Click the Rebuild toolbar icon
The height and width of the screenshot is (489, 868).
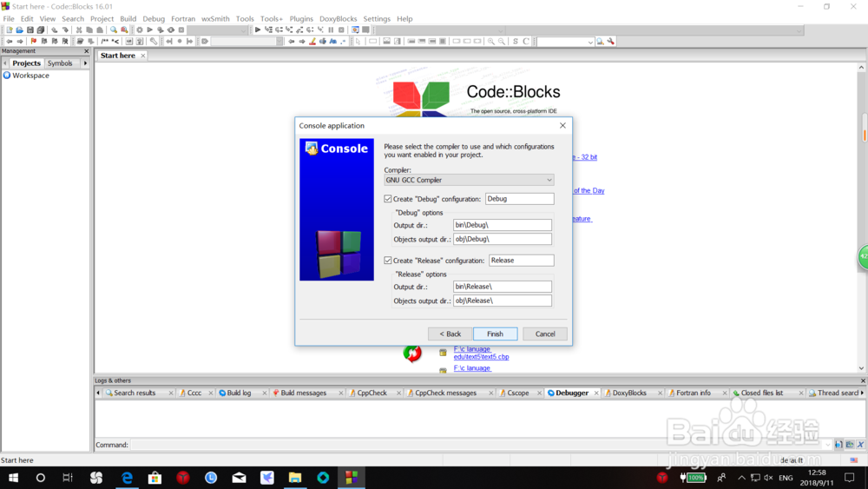click(170, 30)
